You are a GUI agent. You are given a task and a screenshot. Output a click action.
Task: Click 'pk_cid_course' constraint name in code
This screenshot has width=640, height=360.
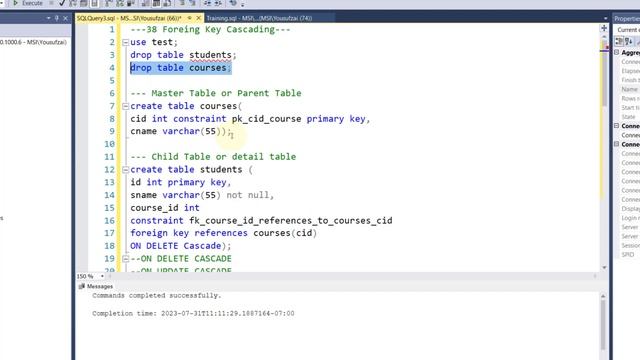click(x=267, y=119)
